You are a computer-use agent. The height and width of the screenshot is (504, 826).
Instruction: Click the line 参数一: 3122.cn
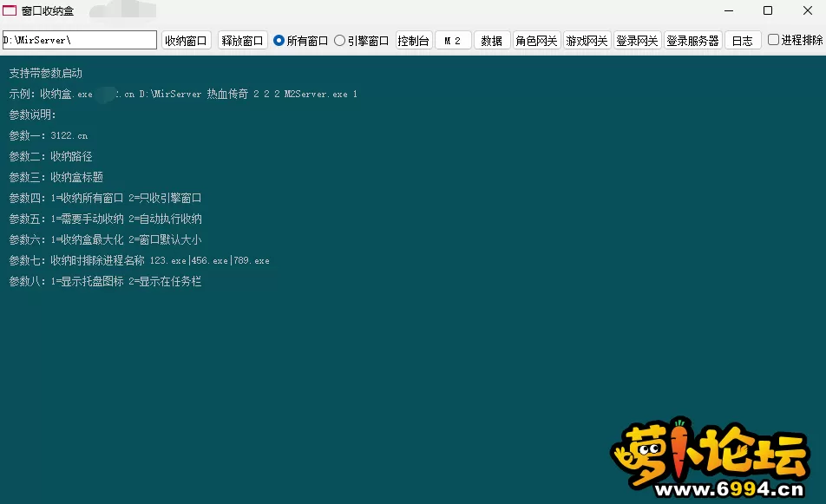point(49,135)
